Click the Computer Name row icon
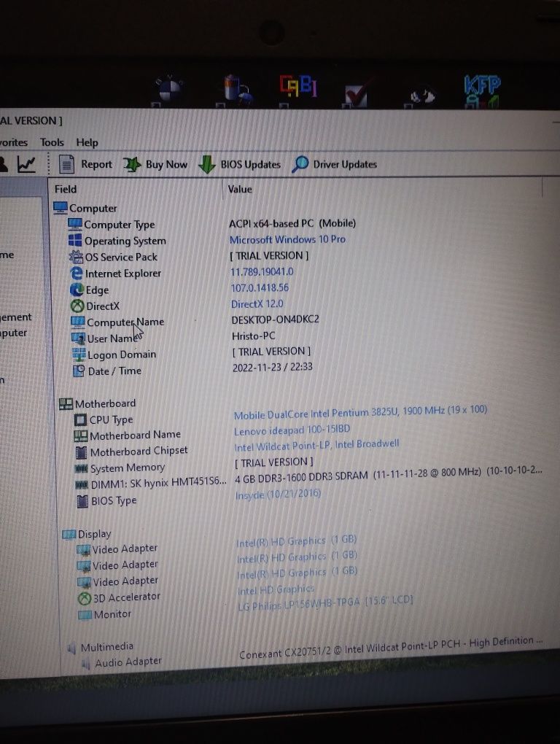Screen dimensions: 560x744 click(x=78, y=322)
